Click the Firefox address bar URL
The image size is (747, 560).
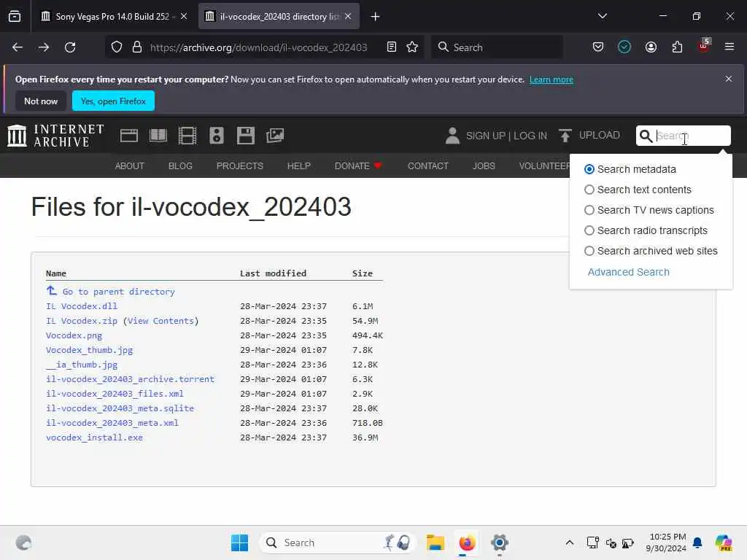coord(259,47)
